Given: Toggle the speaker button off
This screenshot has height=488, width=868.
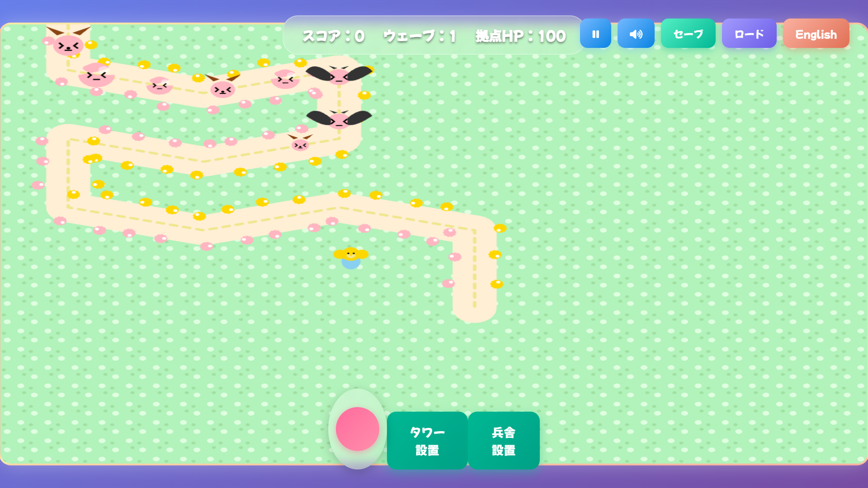Looking at the screenshot, I should point(636,33).
